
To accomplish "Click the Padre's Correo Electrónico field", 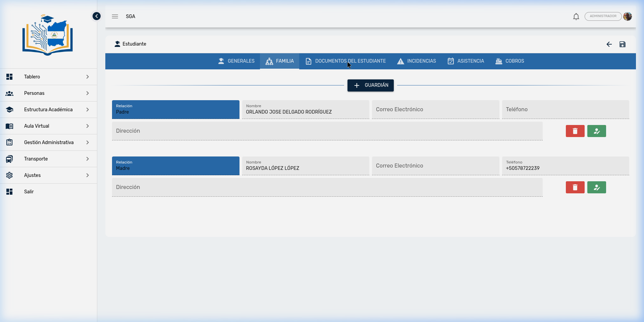I will click(435, 110).
